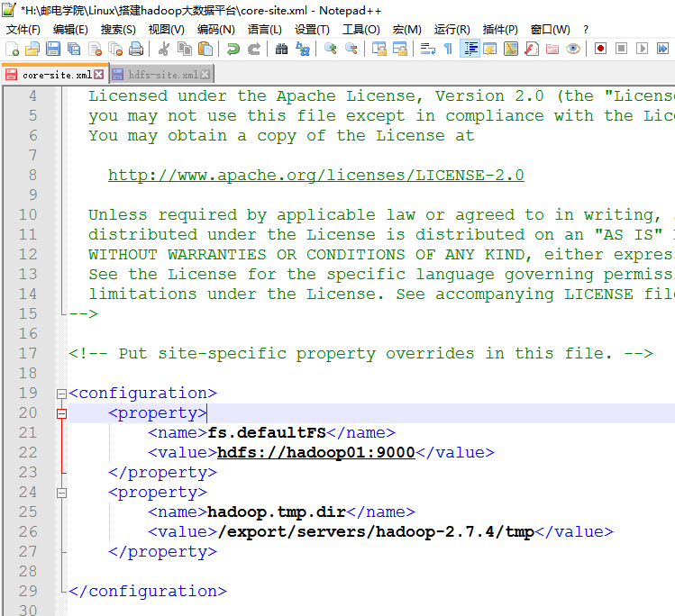Open the 工具(O) menu
This screenshot has width=675, height=616.
[361, 30]
